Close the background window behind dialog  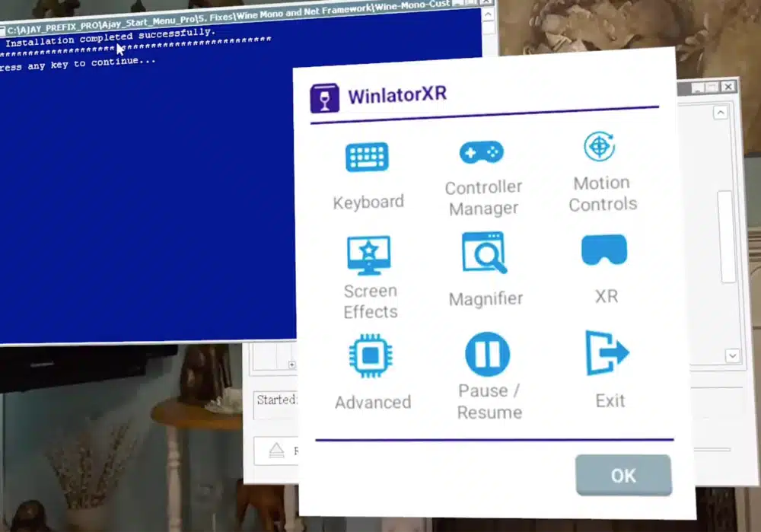(x=728, y=87)
